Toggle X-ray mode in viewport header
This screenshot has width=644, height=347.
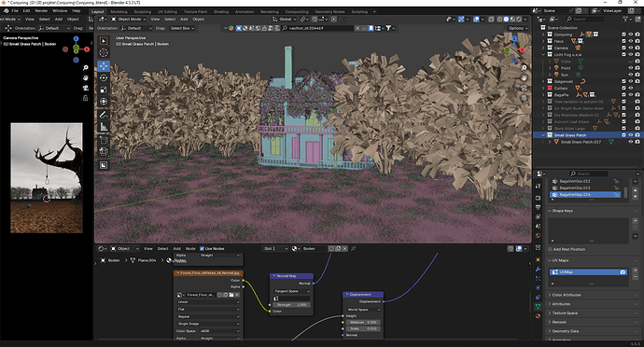coord(491,19)
